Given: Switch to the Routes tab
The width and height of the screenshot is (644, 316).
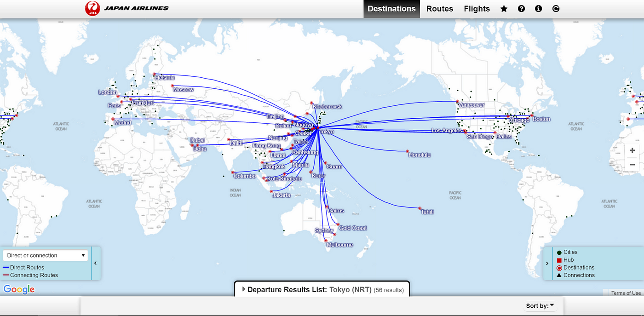Looking at the screenshot, I should coord(440,9).
